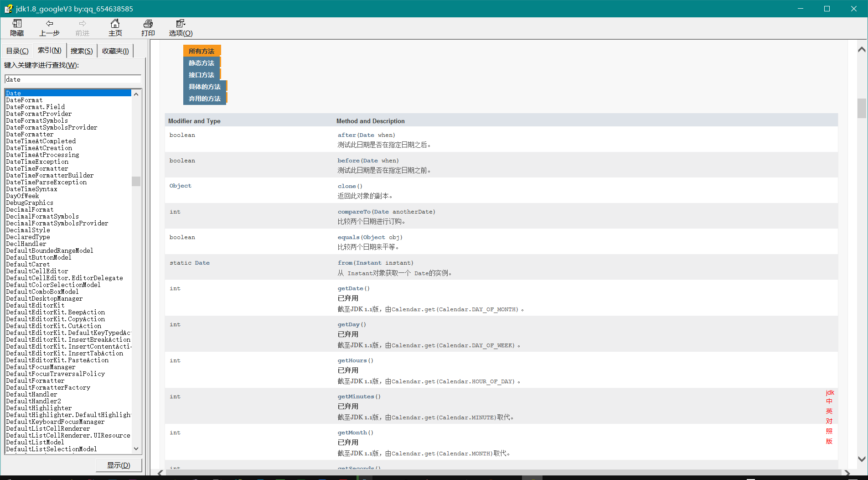This screenshot has width=868, height=480.
Task: Click the 显示 (Display) button
Action: click(119, 465)
